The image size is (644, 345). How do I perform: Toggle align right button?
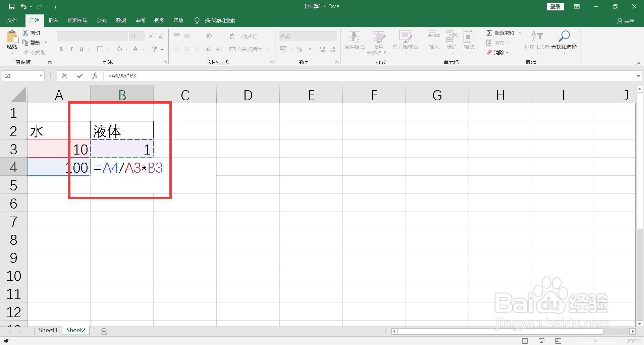pyautogui.click(x=197, y=49)
